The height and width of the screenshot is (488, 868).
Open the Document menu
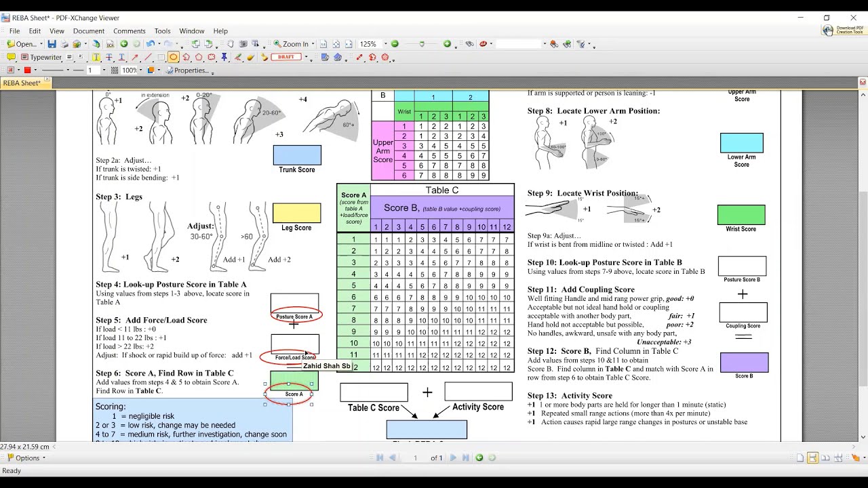88,31
